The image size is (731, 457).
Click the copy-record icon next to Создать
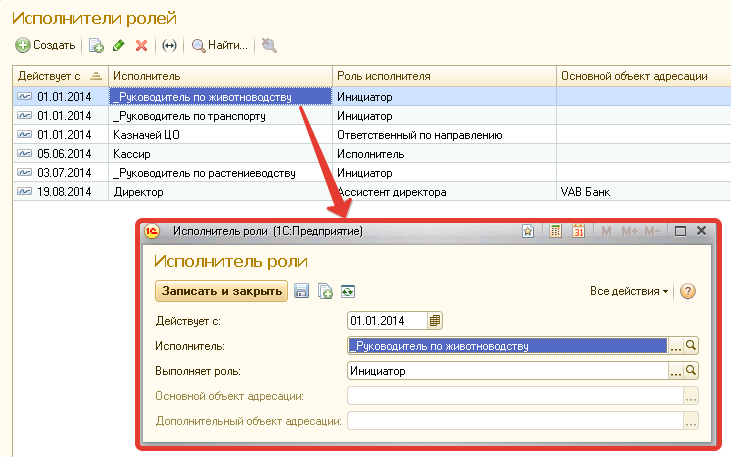pyautogui.click(x=97, y=45)
